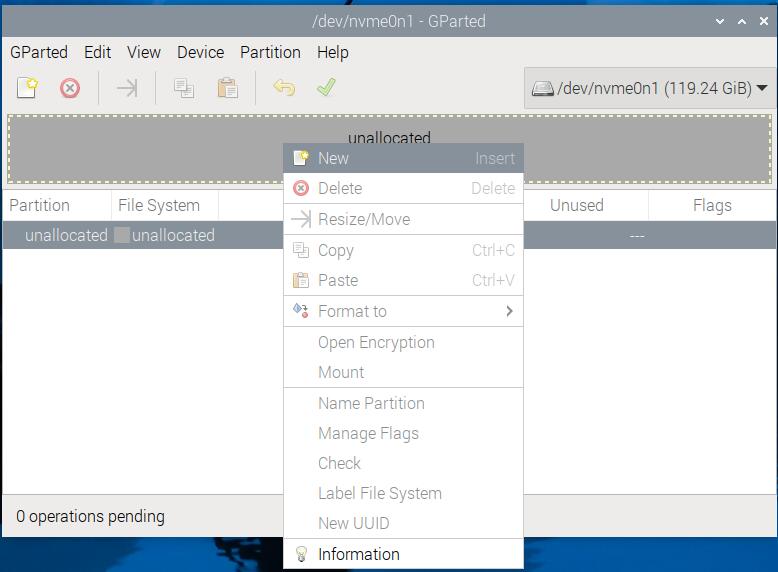Click Check in the context menu
The width and height of the screenshot is (778, 572).
coord(403,463)
